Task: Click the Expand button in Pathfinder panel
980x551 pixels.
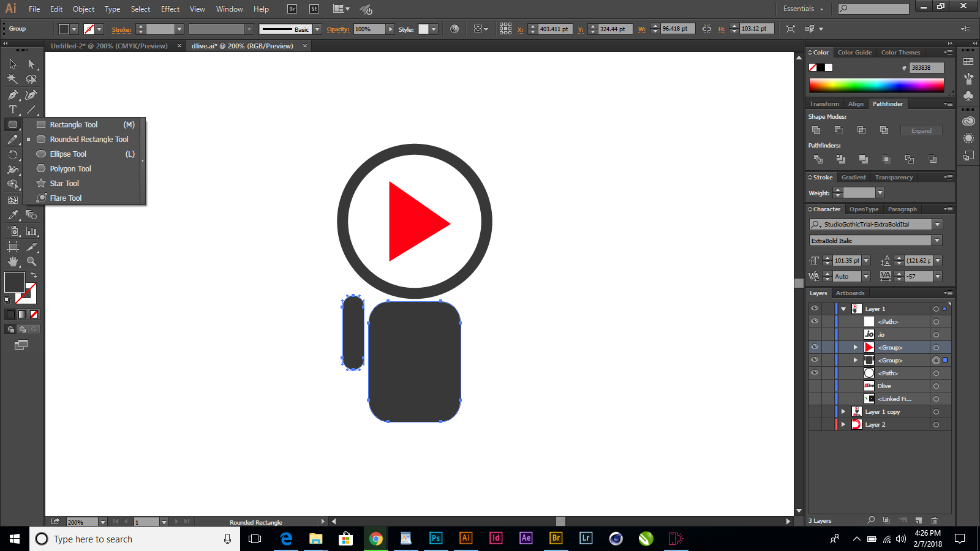Action: pos(921,130)
